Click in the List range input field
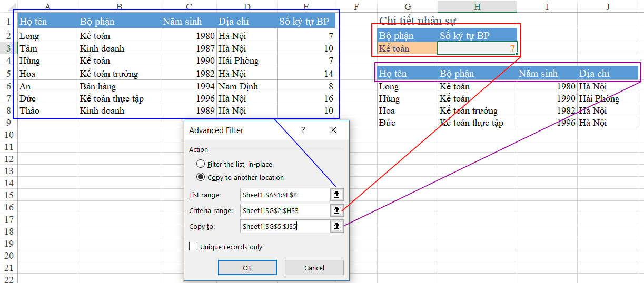The width and height of the screenshot is (644, 283). [x=284, y=195]
